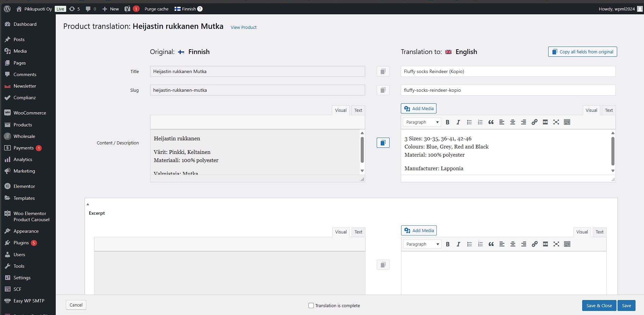Open Paragraph format dropdown in description editor
The image size is (644, 315).
point(422,122)
